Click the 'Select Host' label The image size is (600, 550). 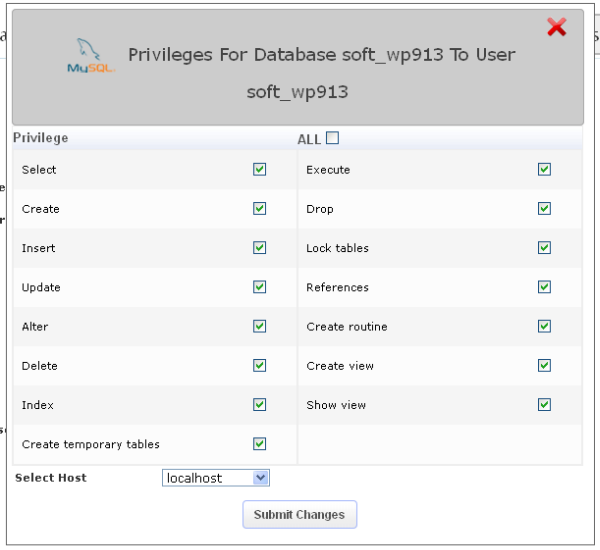pos(51,478)
